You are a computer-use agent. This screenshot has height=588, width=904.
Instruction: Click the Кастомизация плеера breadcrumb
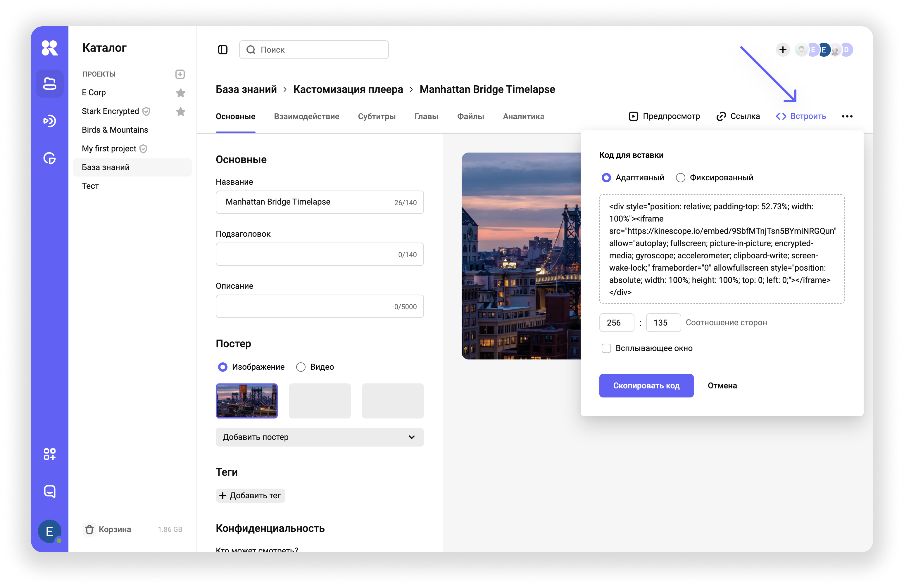pyautogui.click(x=348, y=90)
